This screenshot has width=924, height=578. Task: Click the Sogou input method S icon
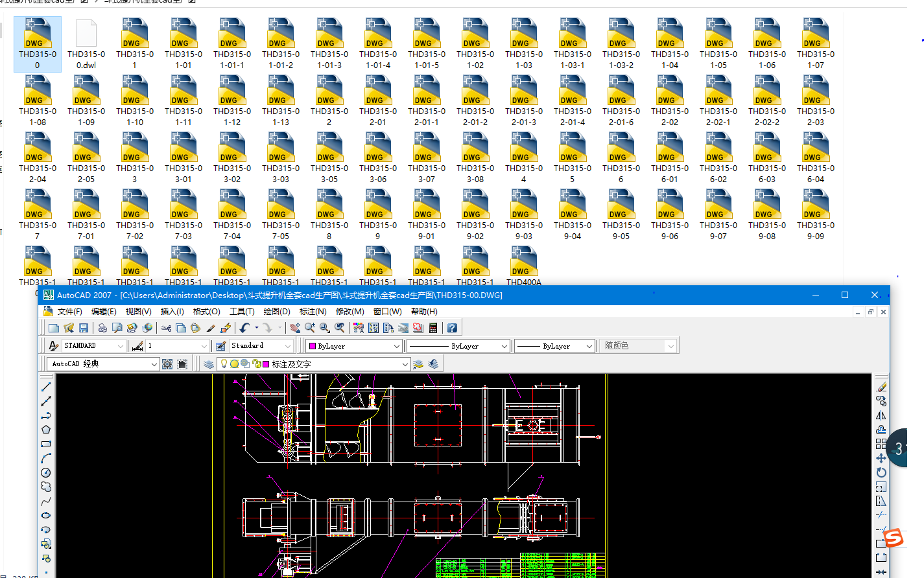pos(894,538)
